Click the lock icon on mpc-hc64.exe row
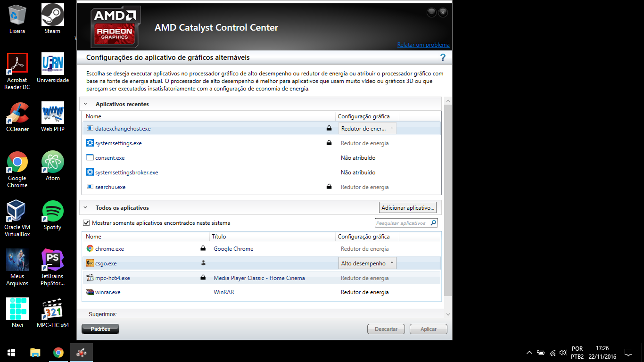Viewport: 644px width, 362px height. tap(203, 278)
